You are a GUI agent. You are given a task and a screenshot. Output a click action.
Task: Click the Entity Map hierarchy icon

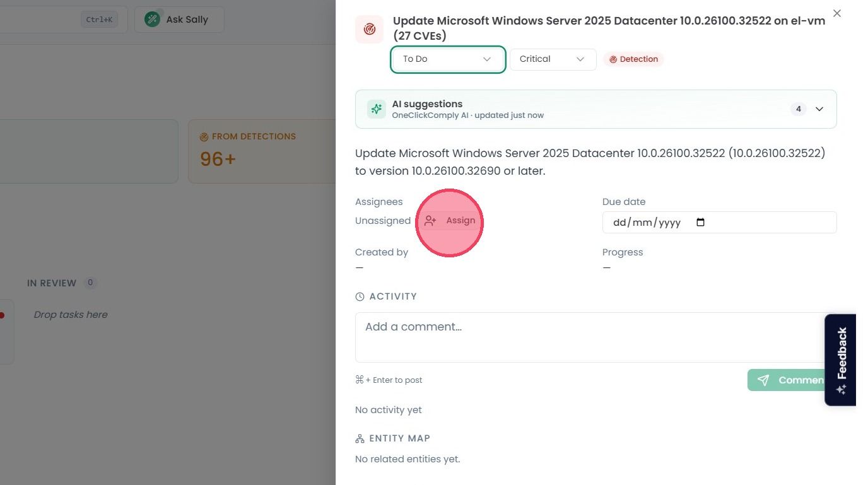point(360,438)
